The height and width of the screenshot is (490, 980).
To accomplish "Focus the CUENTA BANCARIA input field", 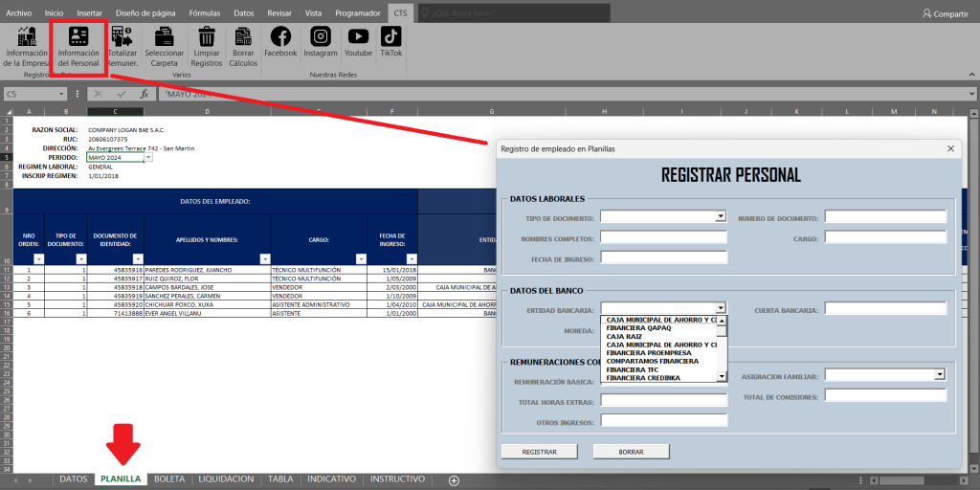I will pos(885,308).
